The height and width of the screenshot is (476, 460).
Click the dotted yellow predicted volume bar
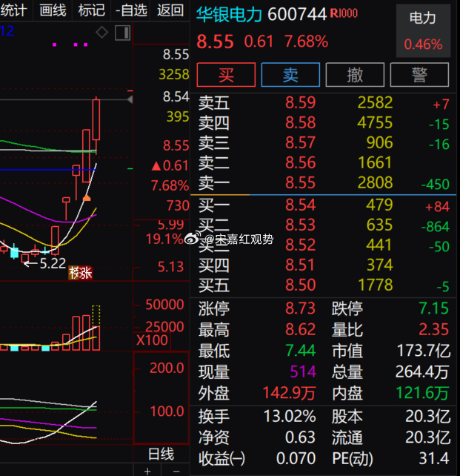click(96, 316)
